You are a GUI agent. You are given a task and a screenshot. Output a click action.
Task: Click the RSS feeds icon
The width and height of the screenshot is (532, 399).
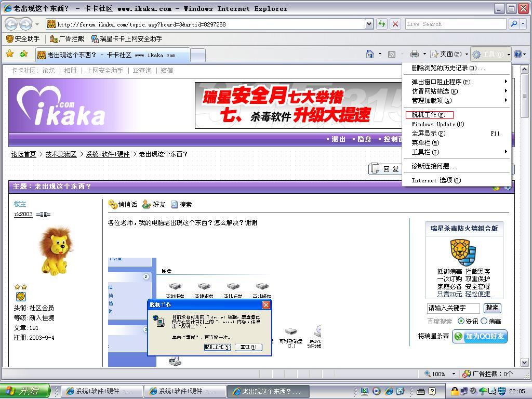(392, 54)
